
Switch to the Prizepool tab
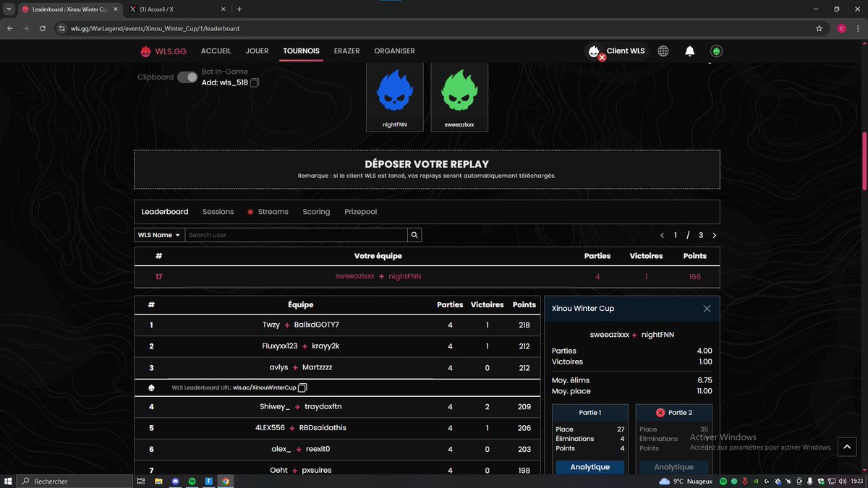click(360, 212)
